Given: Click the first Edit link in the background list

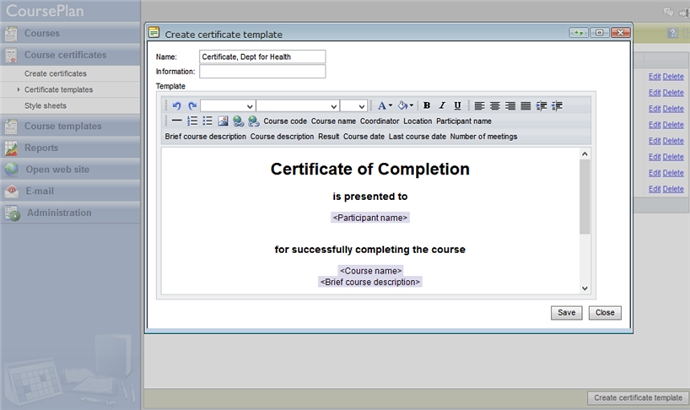Looking at the screenshot, I should point(654,77).
